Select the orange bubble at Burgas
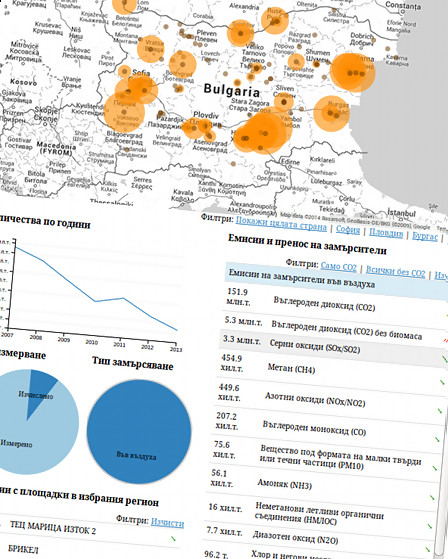The height and width of the screenshot is (559, 448). [x=331, y=113]
